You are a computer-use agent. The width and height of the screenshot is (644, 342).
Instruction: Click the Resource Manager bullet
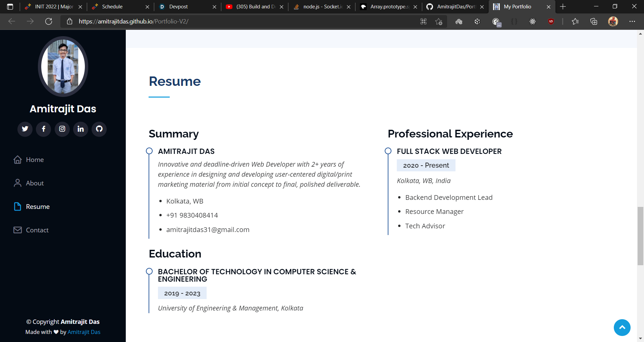pos(434,212)
